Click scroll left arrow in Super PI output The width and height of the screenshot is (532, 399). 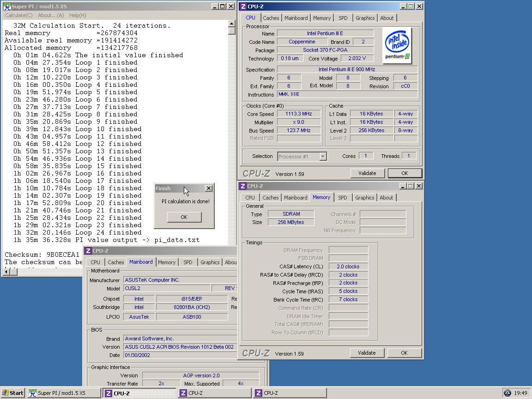click(x=6, y=272)
